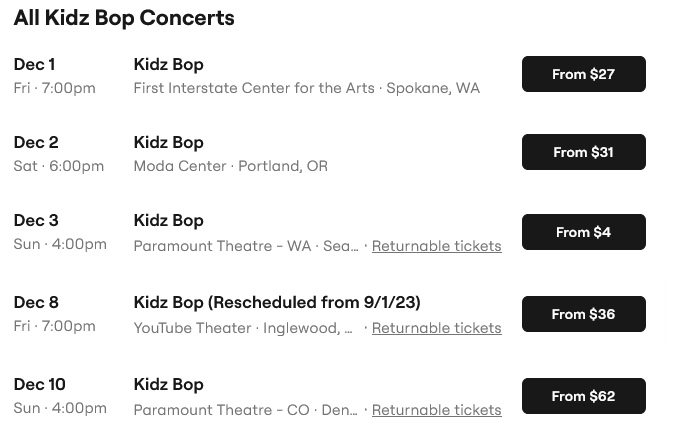Click the From $36 ticket button
Image resolution: width=676 pixels, height=440 pixels.
point(583,314)
